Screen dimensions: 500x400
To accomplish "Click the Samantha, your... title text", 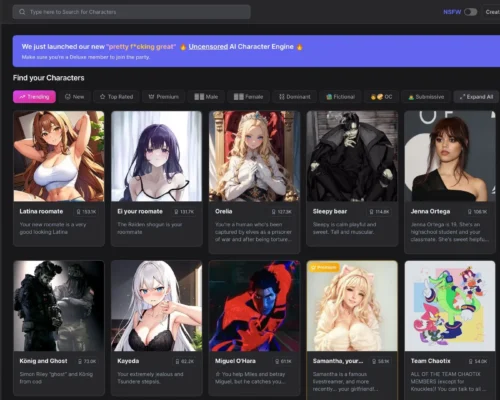I will coord(338,361).
